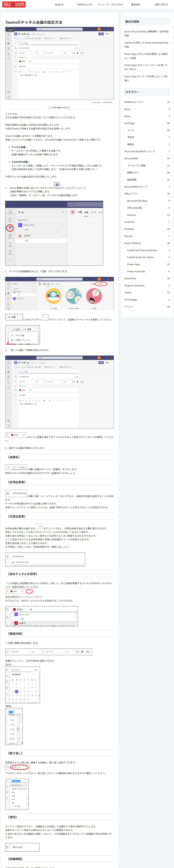Click the Teams category tag on featured image
This screenshot has width=174, height=868.
[10, 30]
